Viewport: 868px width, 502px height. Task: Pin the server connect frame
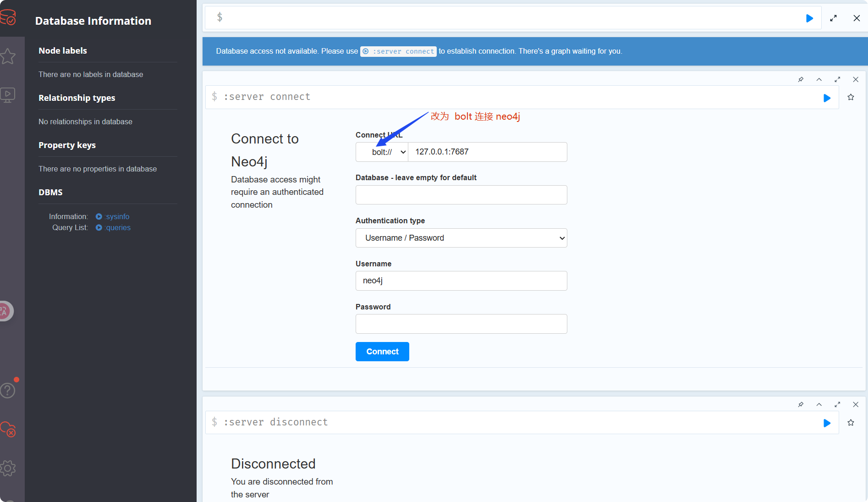click(801, 79)
